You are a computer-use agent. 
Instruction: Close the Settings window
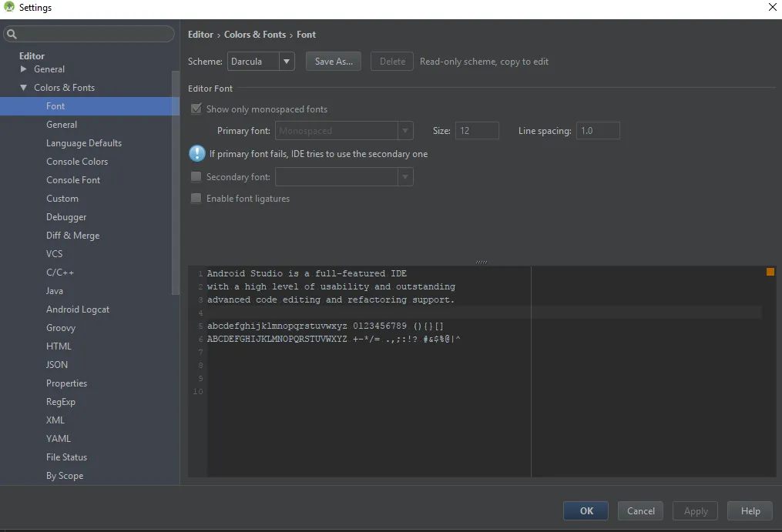point(772,7)
